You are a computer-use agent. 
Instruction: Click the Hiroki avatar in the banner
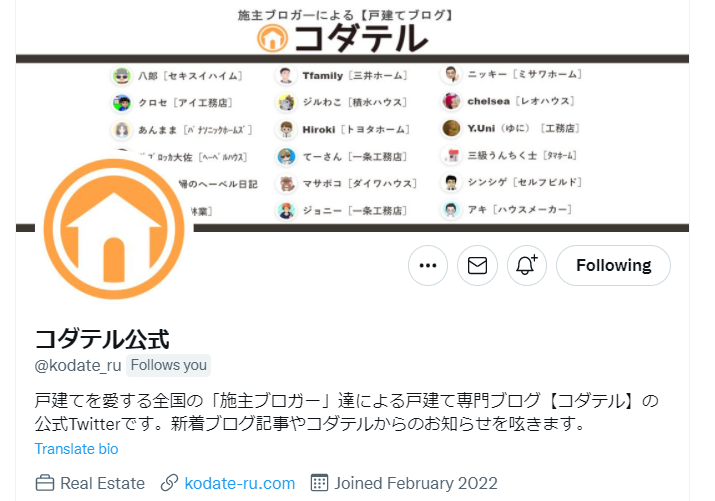pos(286,129)
